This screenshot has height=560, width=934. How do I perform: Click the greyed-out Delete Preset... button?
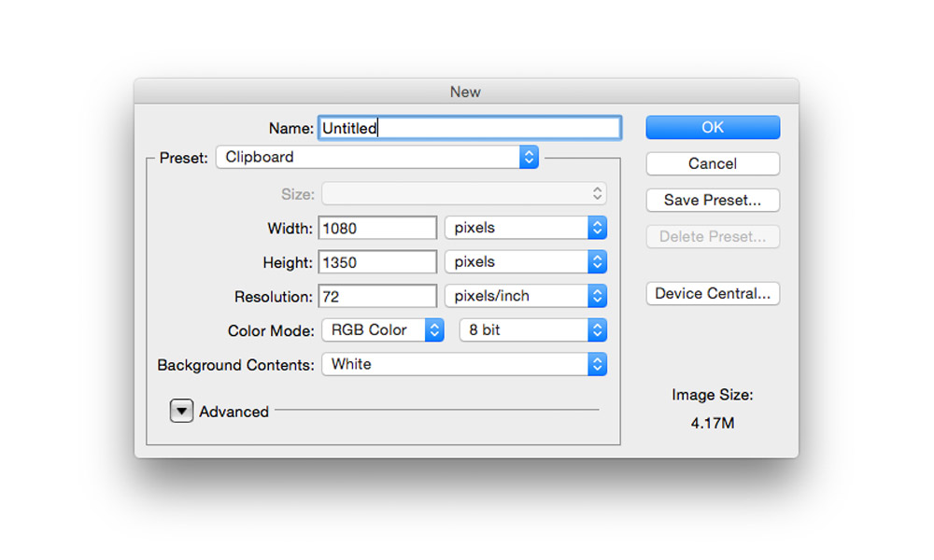click(x=713, y=237)
